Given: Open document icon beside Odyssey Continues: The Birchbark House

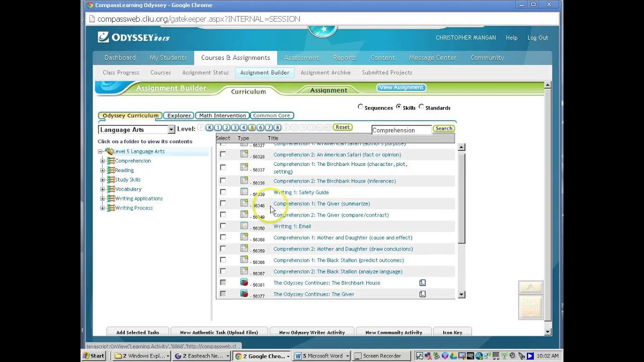Looking at the screenshot, I should [x=423, y=283].
